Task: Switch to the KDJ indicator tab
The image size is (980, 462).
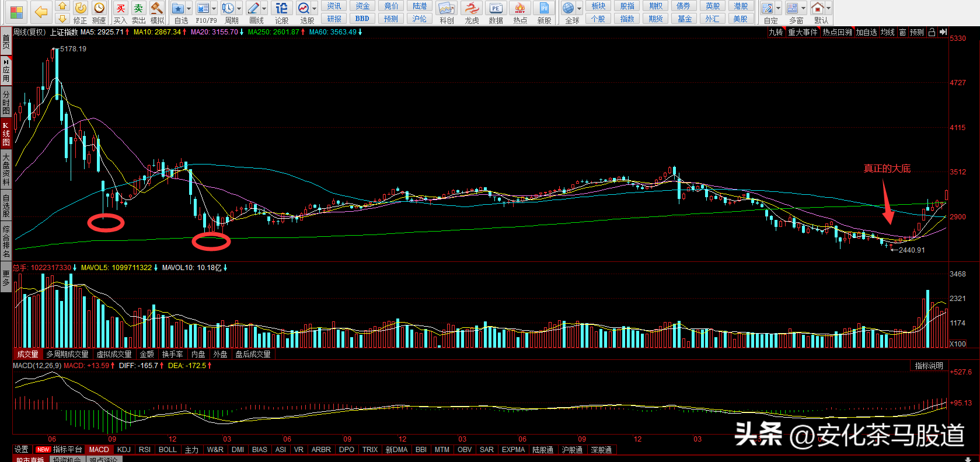Action: (124, 450)
